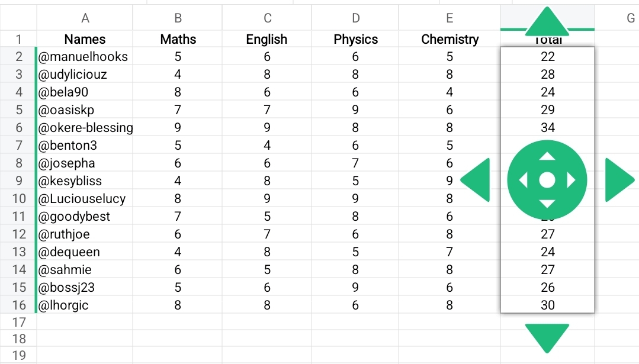Select column G header
The width and height of the screenshot is (639, 364).
click(630, 18)
